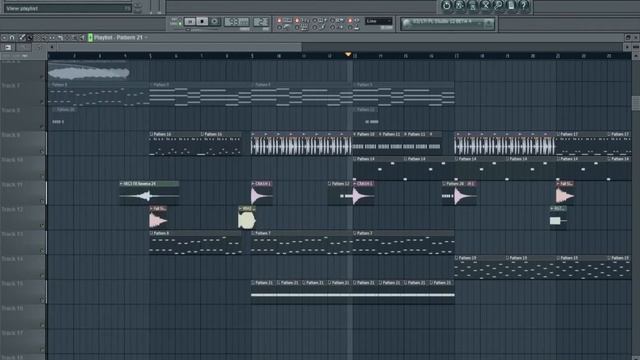Select the large waveform clip above Track 7
This screenshot has height=360, width=640.
click(x=89, y=72)
